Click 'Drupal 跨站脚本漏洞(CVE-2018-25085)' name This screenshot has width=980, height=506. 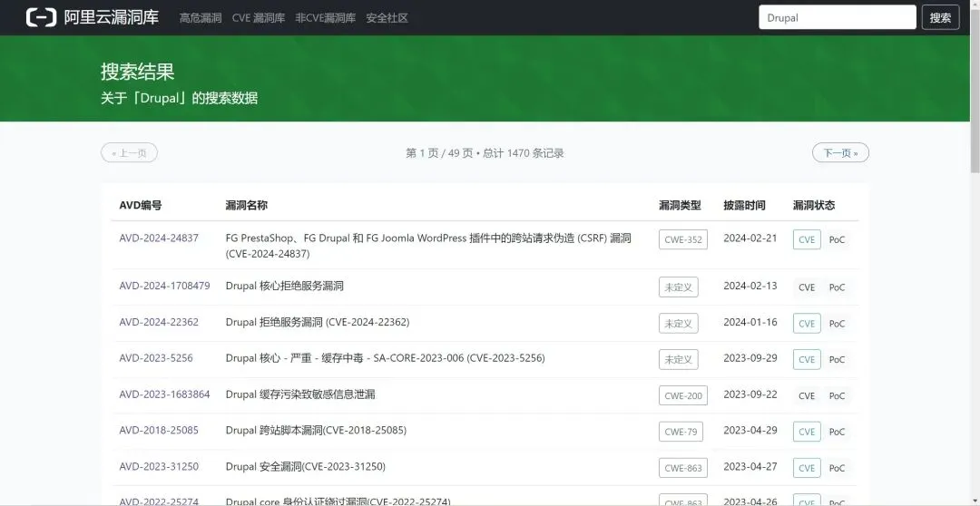(x=317, y=431)
